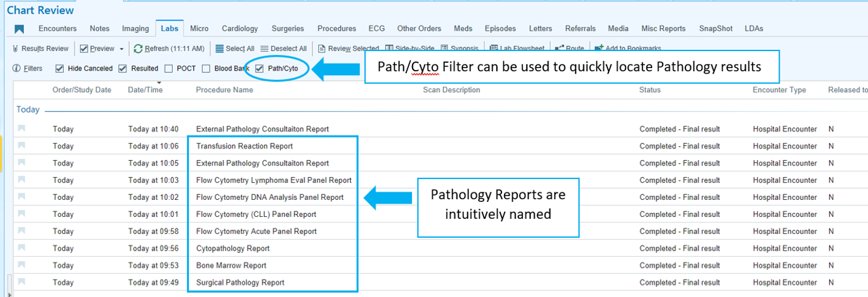Flag the 10:40 External Pathology Consultation row
Screen dimensions: 868x297
tap(22, 129)
